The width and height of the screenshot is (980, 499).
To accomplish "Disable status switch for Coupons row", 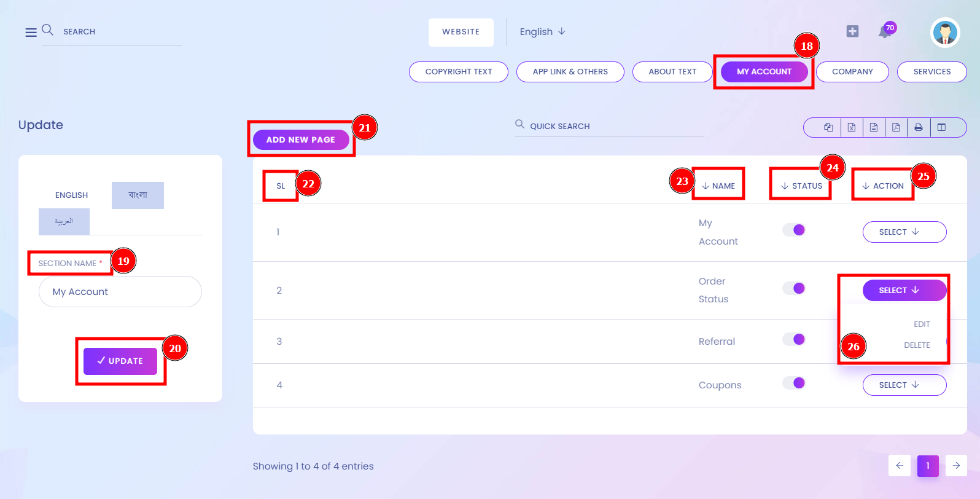I will pos(794,383).
